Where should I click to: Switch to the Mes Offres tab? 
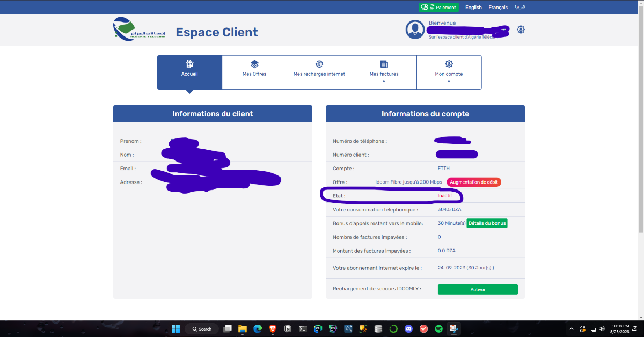pyautogui.click(x=254, y=74)
